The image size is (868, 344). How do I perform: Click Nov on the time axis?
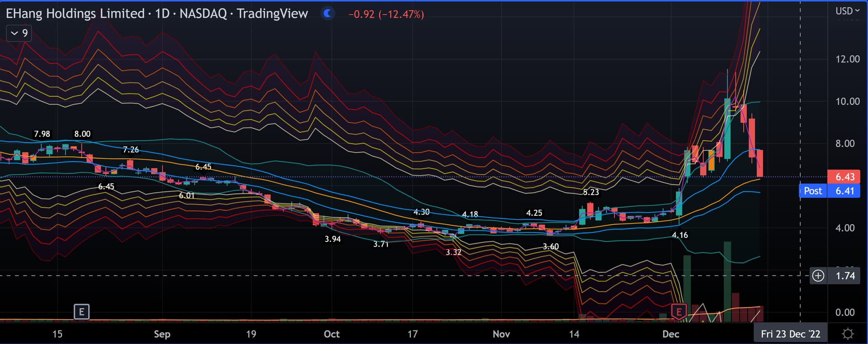(501, 334)
